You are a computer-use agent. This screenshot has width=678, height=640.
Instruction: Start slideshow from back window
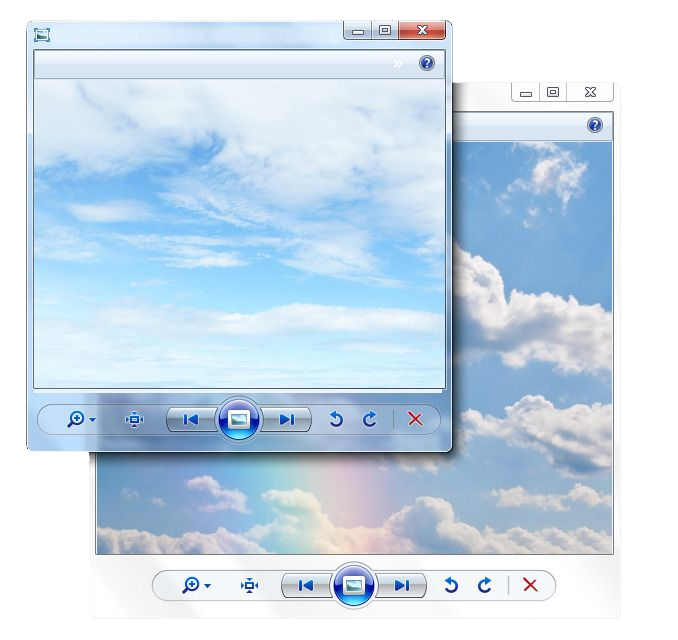pyautogui.click(x=354, y=586)
